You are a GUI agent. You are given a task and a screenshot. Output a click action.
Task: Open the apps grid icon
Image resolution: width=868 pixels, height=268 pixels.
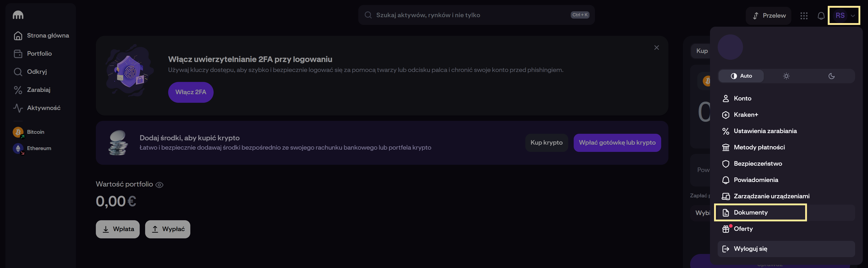pyautogui.click(x=804, y=16)
